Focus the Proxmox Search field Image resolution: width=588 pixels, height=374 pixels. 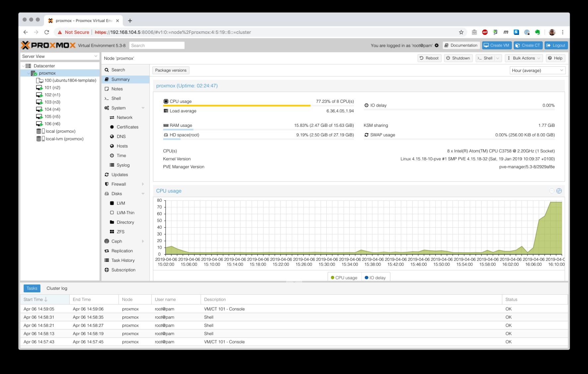click(x=157, y=45)
